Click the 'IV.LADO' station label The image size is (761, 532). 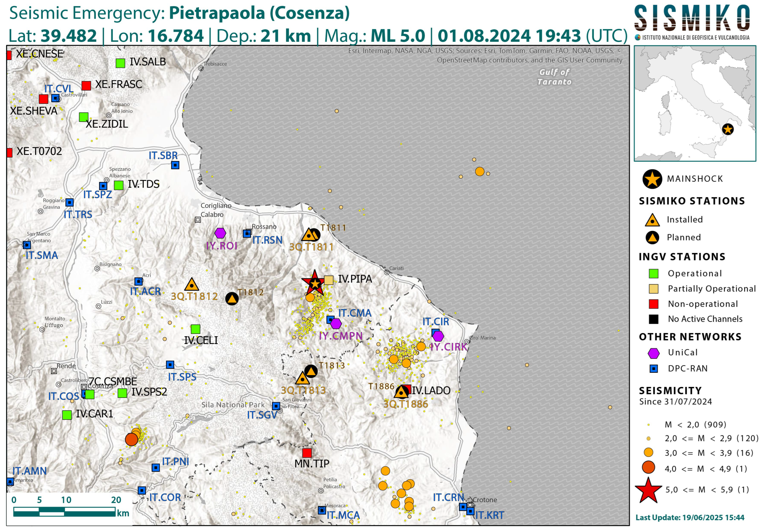click(x=431, y=390)
